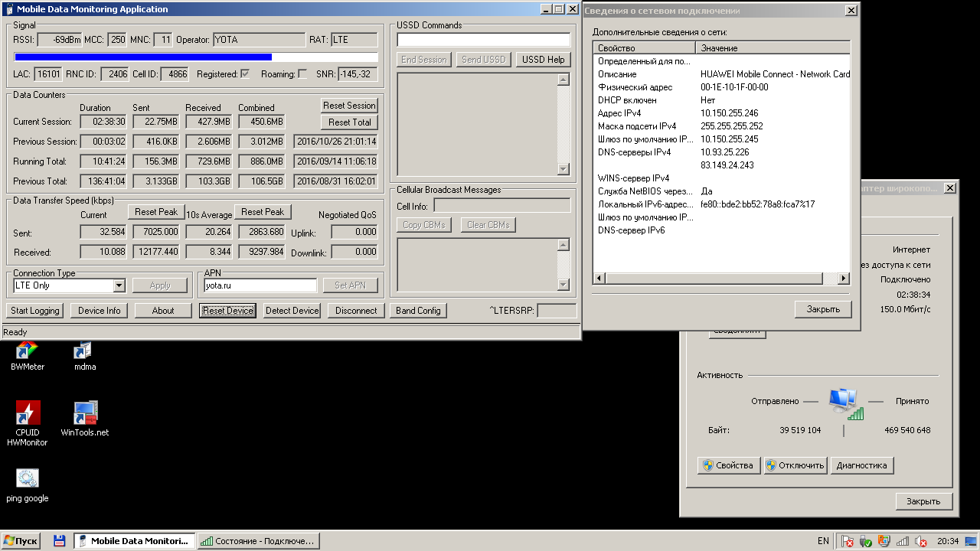The height and width of the screenshot is (551, 980).
Task: Open the network signal bars tray icon
Action: 903,541
